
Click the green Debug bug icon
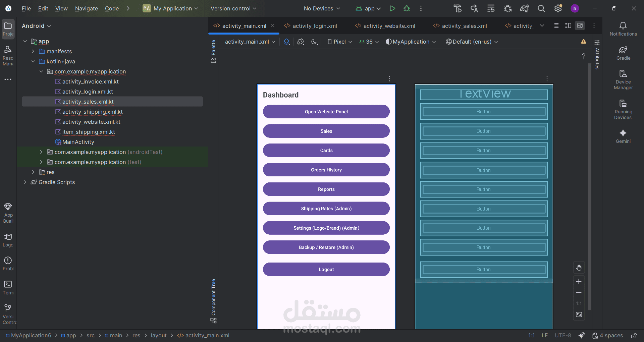point(407,8)
